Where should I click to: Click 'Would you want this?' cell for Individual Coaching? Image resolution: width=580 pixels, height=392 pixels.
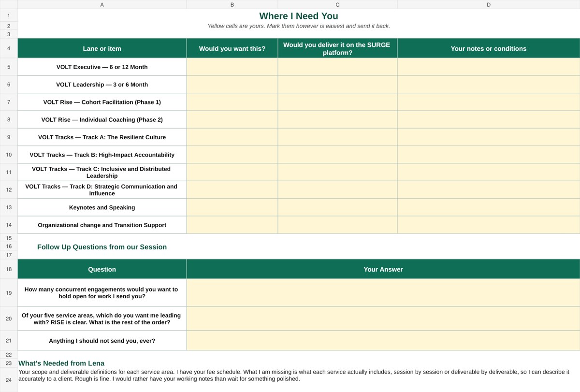(x=232, y=119)
